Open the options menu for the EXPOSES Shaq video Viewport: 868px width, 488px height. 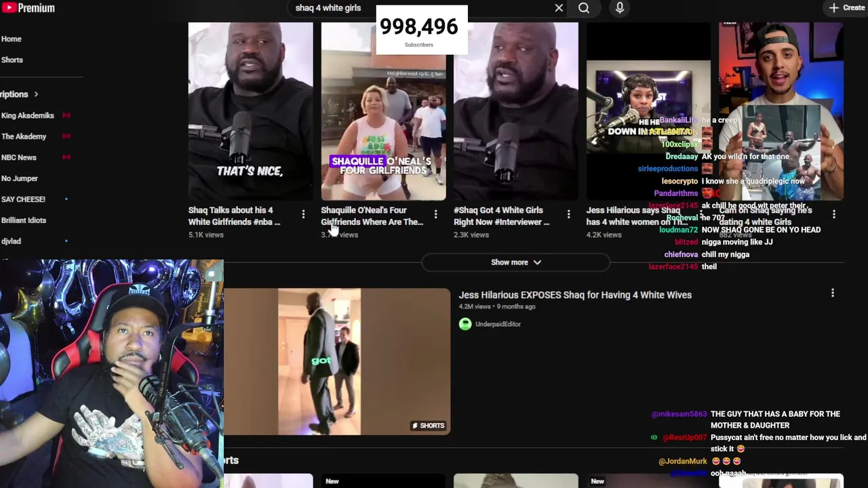coord(833,293)
